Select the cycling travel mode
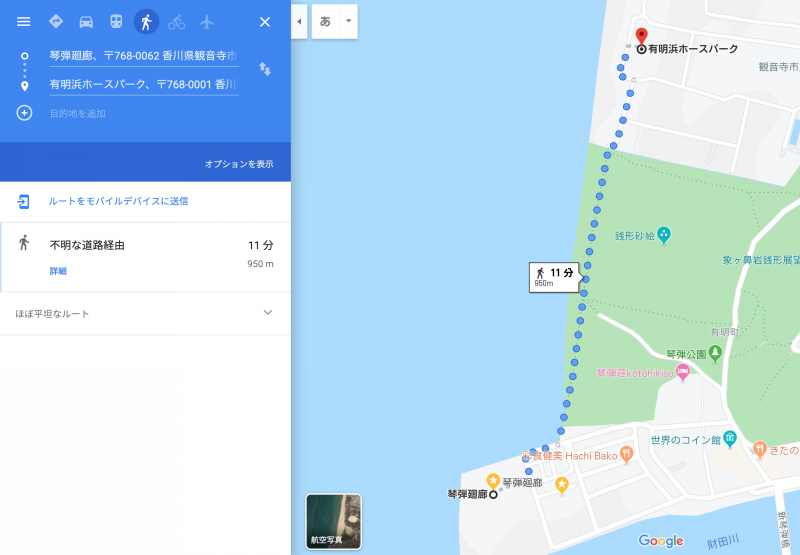Image resolution: width=800 pixels, height=555 pixels. 177,22
